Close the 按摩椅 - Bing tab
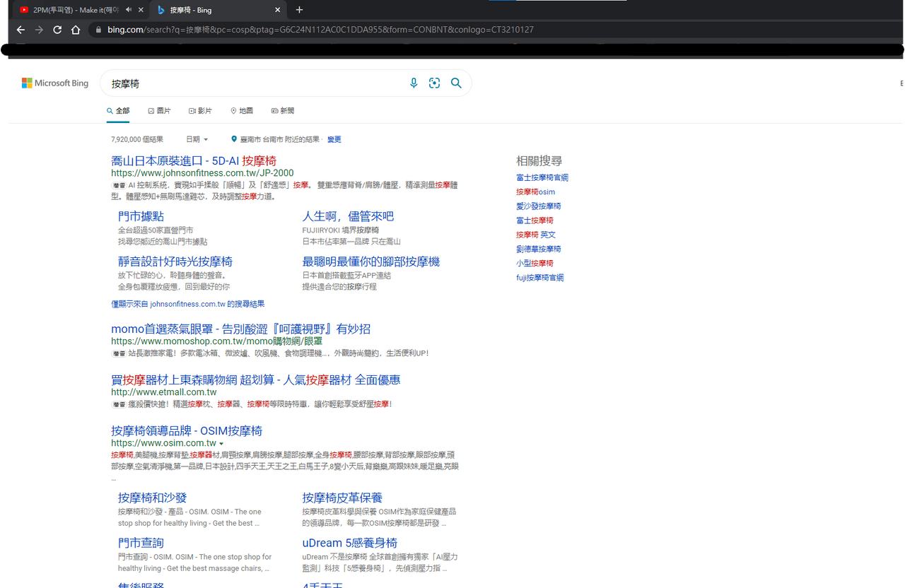The height and width of the screenshot is (588, 905). (x=278, y=10)
